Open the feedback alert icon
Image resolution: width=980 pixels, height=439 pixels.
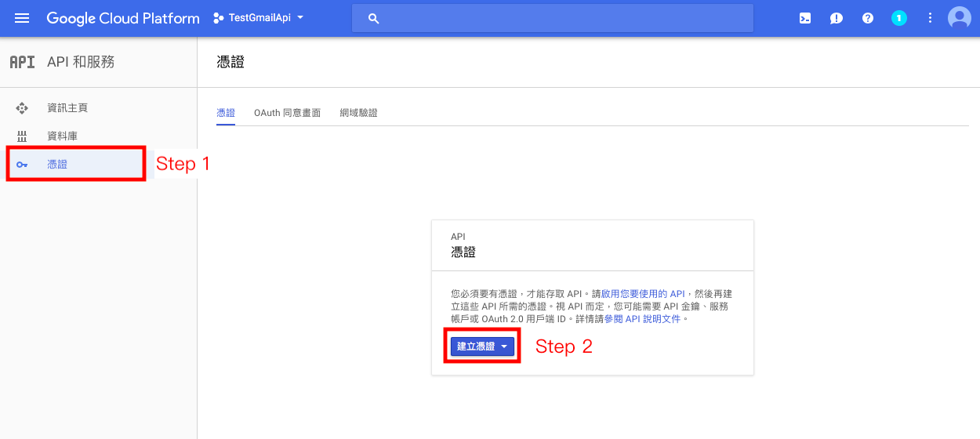[837, 18]
